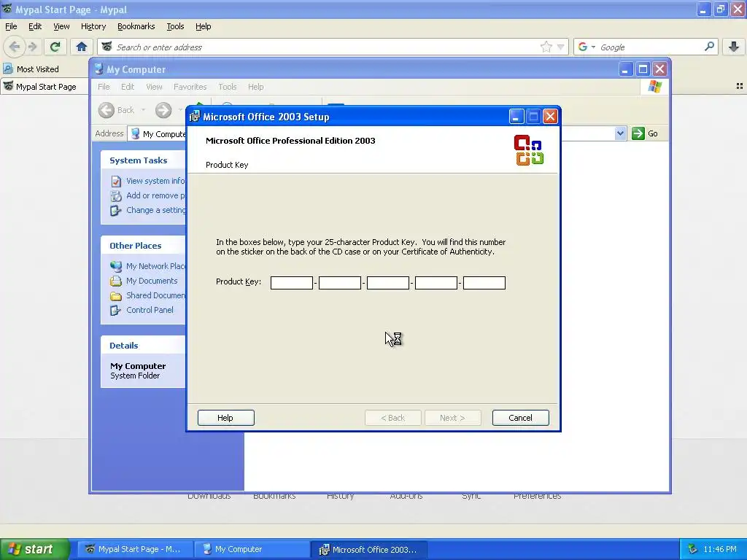The width and height of the screenshot is (747, 560).
Task: Click the My Computer address bar icon
Action: pos(135,134)
